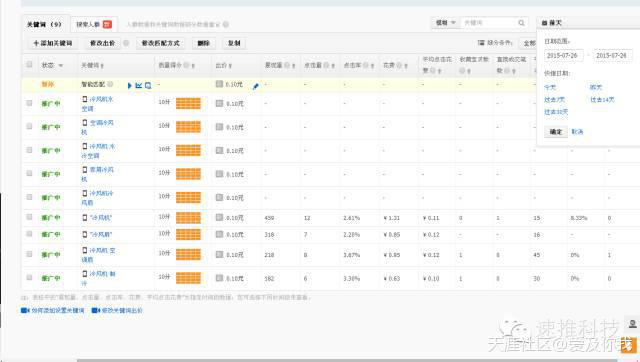Click the play icon in the 智能匹配 row
The width and height of the screenshot is (640, 362).
click(129, 86)
